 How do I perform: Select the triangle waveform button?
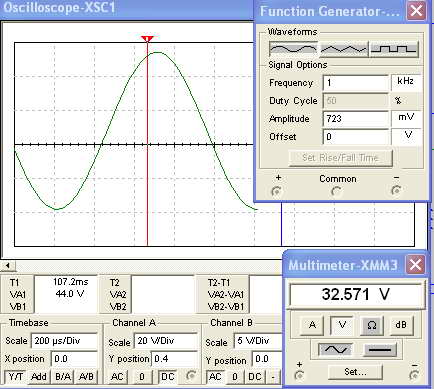click(x=344, y=49)
